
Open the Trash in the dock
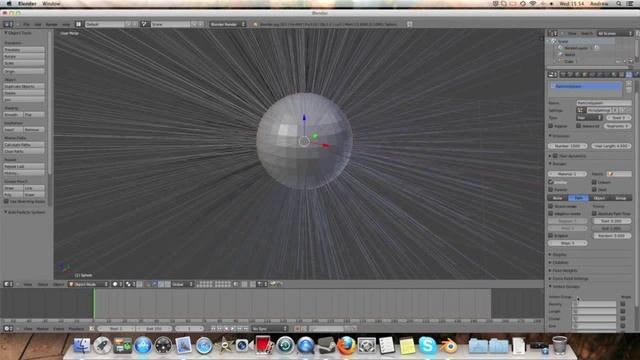[x=560, y=345]
